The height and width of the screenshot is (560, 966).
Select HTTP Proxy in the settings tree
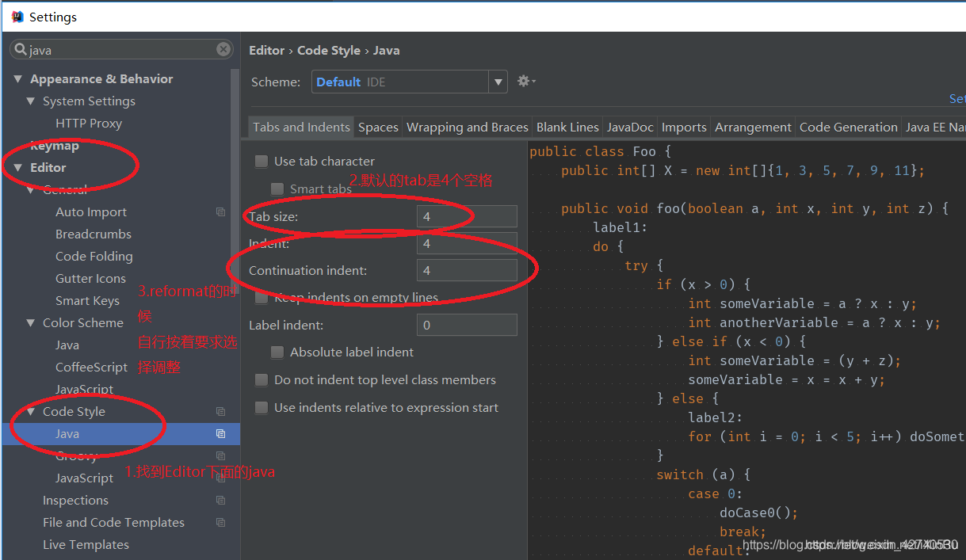(x=89, y=124)
